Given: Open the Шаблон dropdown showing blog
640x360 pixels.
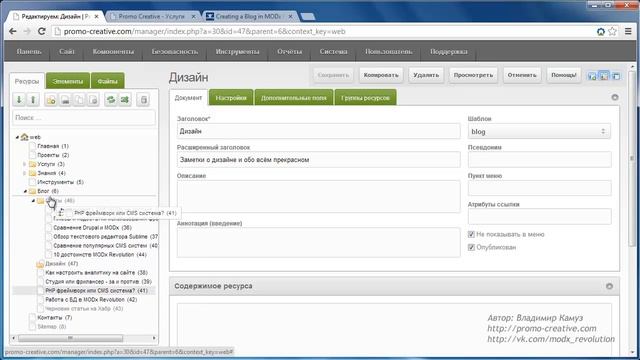Looking at the screenshot, I should [x=539, y=131].
